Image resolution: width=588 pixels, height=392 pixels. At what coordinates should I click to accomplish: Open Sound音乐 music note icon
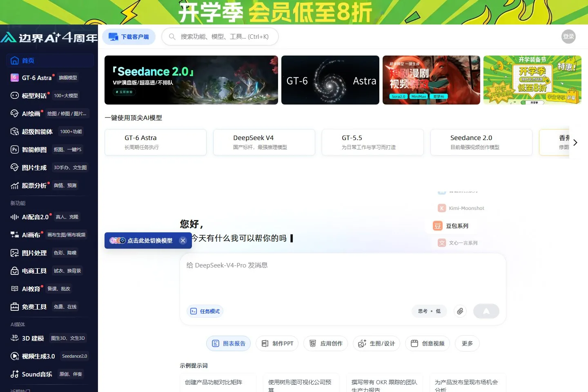pyautogui.click(x=15, y=374)
